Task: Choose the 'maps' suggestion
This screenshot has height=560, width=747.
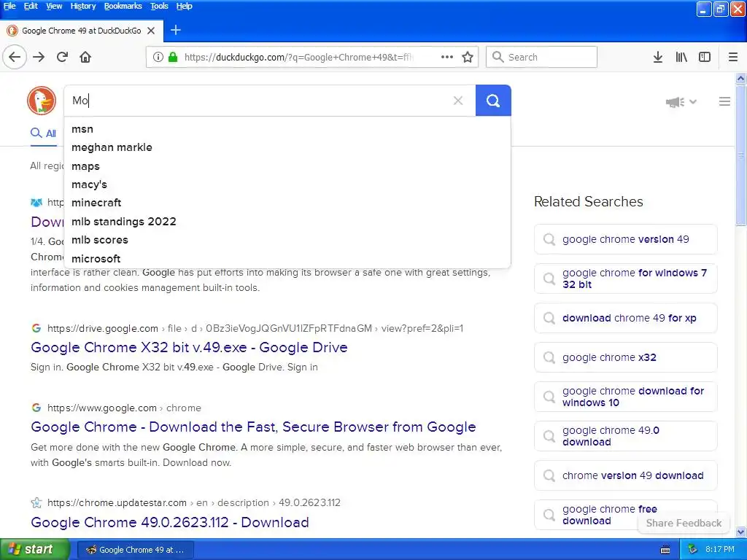Action: (x=287, y=166)
